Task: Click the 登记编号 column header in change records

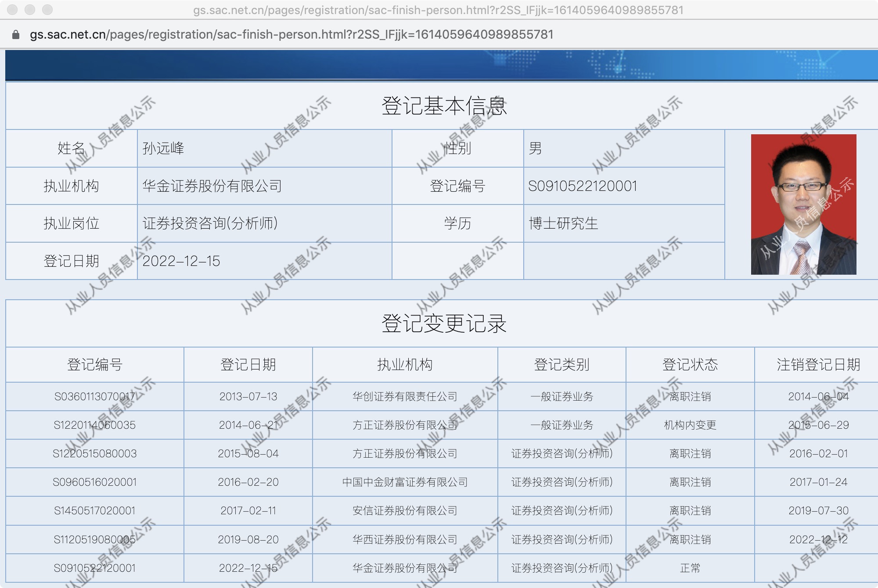Action: pos(94,365)
